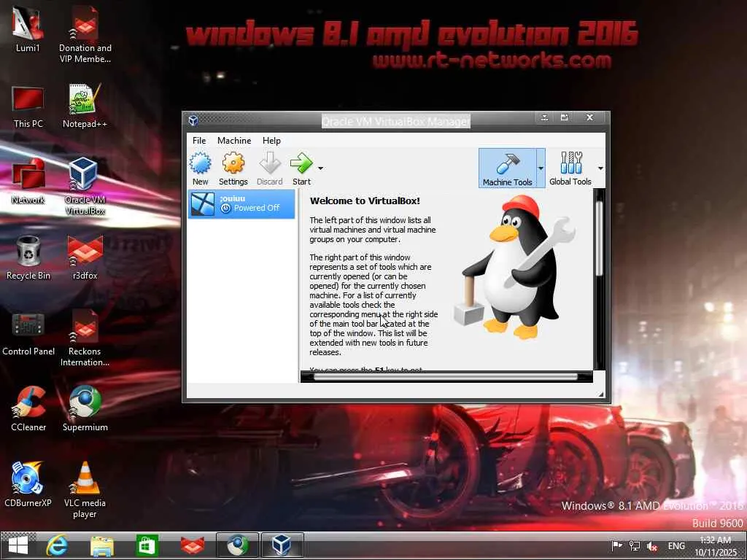The height and width of the screenshot is (560, 747).
Task: Select Donation and VIP Member desktop icon
Action: pyautogui.click(x=85, y=34)
